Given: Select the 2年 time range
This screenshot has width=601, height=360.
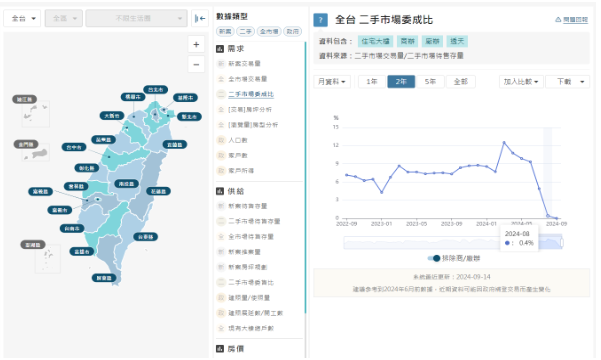Looking at the screenshot, I should [401, 82].
